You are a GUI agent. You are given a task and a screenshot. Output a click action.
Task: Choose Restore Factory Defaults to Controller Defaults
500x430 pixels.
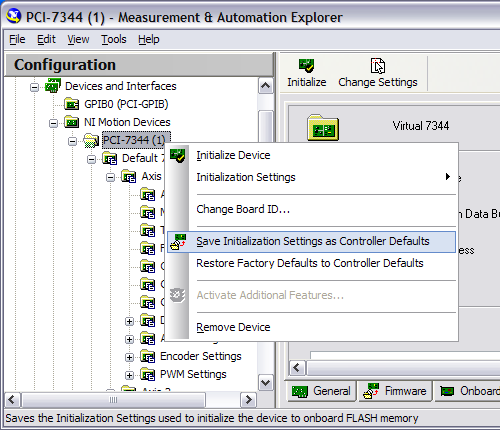pyautogui.click(x=311, y=263)
